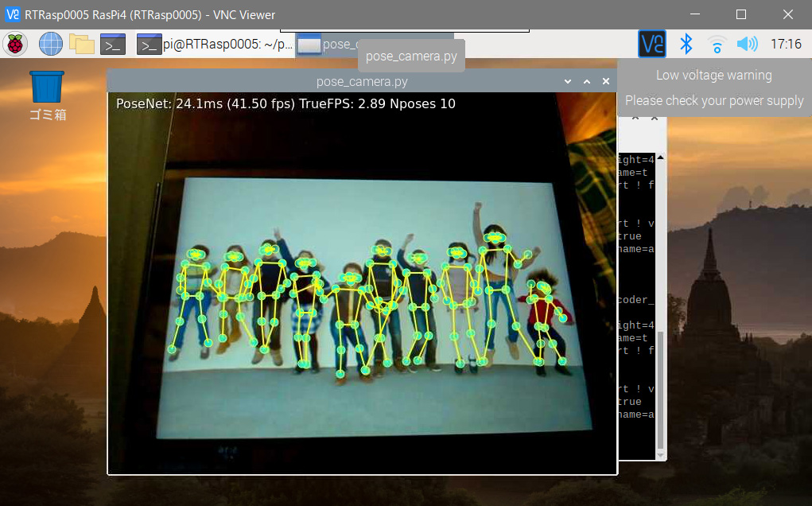
Task: Close the pose_camera.py window
Action: tap(606, 81)
